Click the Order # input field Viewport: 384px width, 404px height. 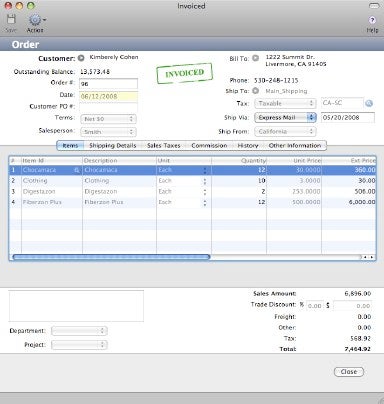(108, 84)
